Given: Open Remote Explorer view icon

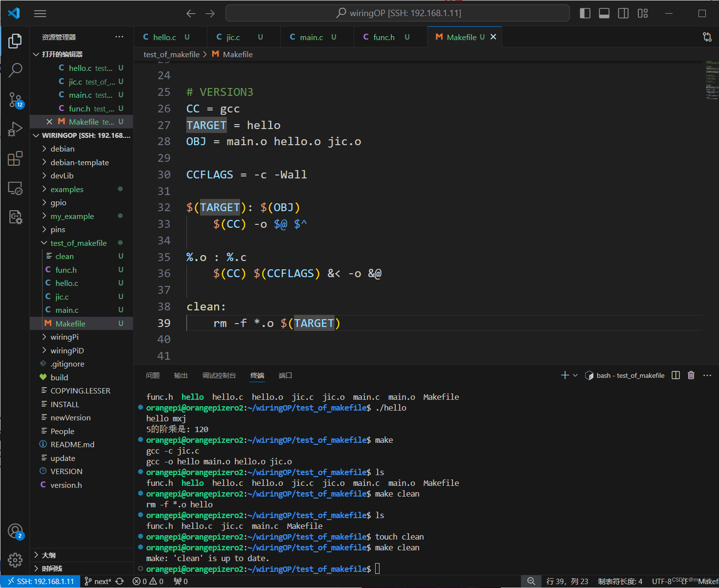Looking at the screenshot, I should pos(15,188).
